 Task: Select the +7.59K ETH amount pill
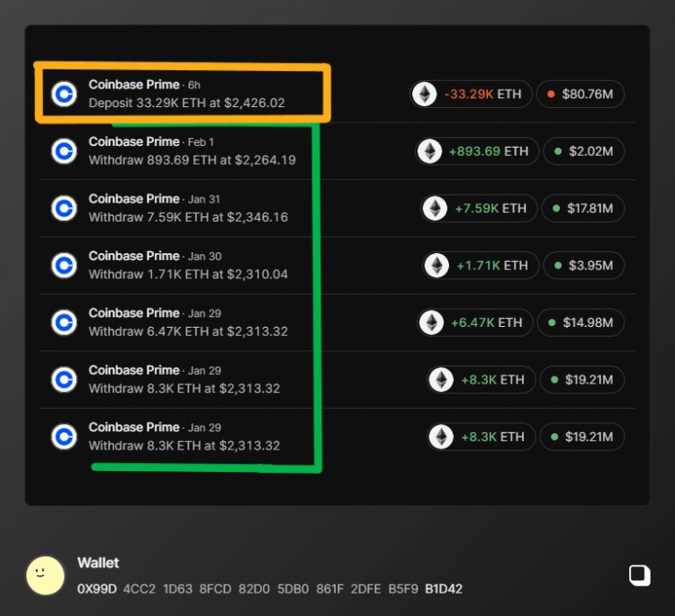tap(479, 208)
